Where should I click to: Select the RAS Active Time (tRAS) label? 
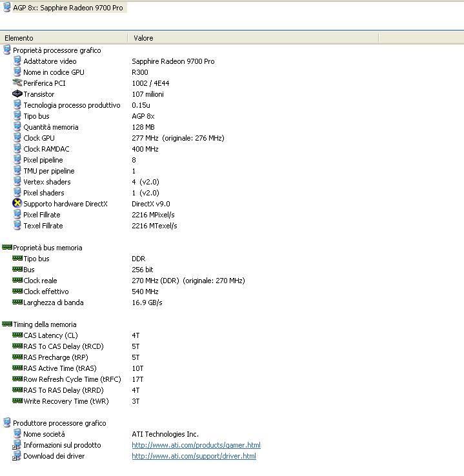pyautogui.click(x=60, y=368)
